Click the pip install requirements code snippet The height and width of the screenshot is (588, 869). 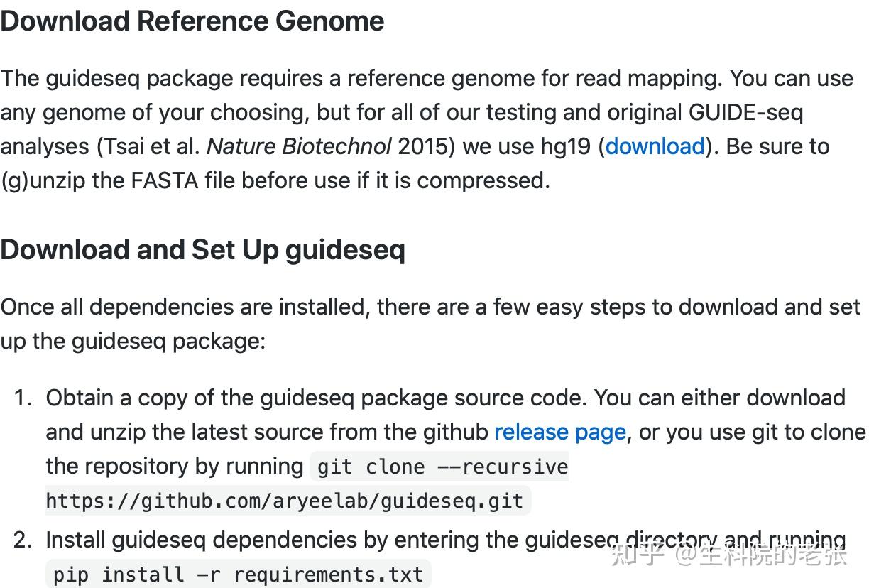[x=239, y=575]
